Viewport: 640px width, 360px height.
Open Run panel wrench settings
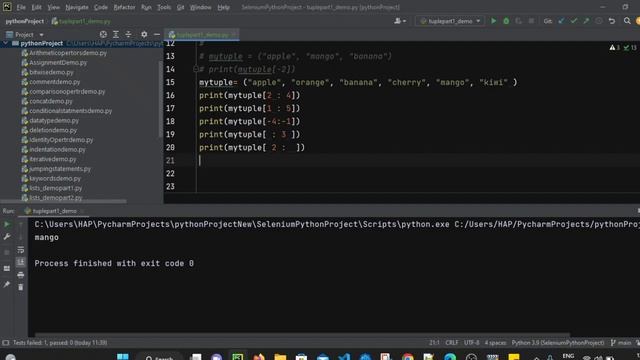7,237
